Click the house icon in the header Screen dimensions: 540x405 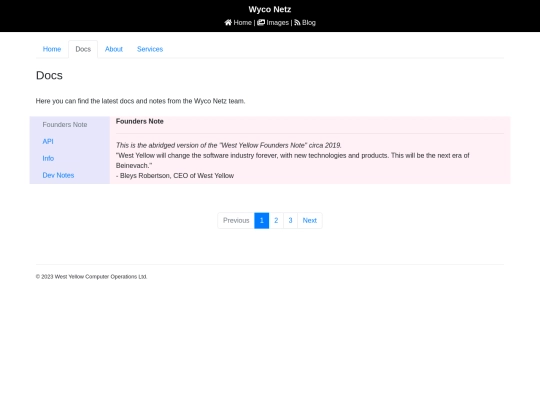[x=228, y=22]
